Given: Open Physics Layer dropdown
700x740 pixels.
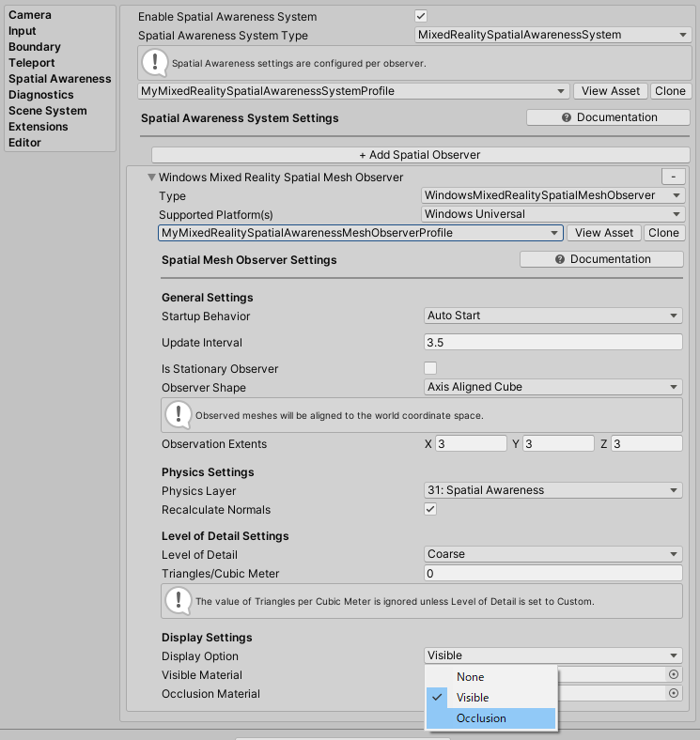Looking at the screenshot, I should click(553, 490).
